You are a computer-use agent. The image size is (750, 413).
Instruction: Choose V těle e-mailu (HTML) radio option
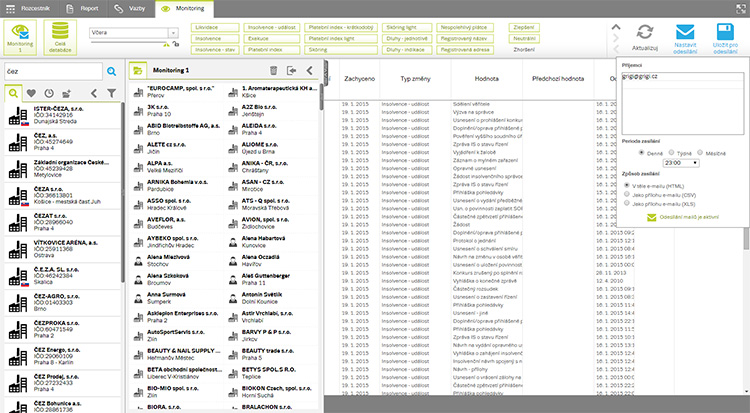pos(627,185)
